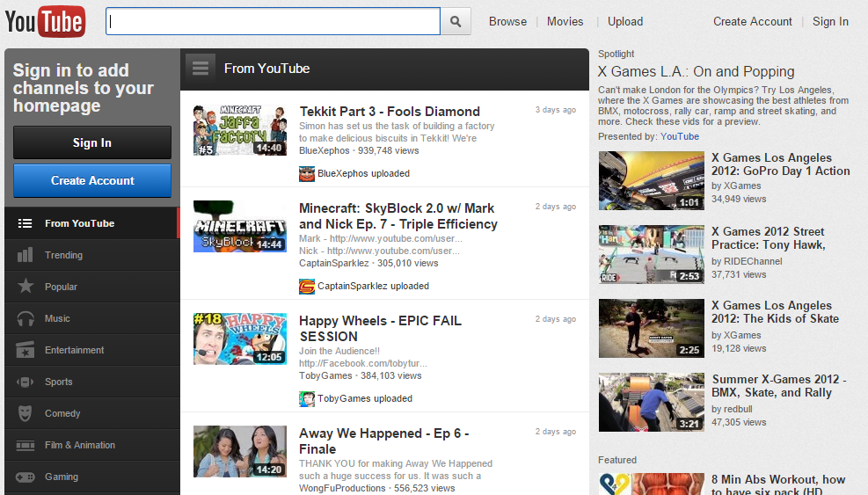Open the Browse menu item

tap(507, 22)
